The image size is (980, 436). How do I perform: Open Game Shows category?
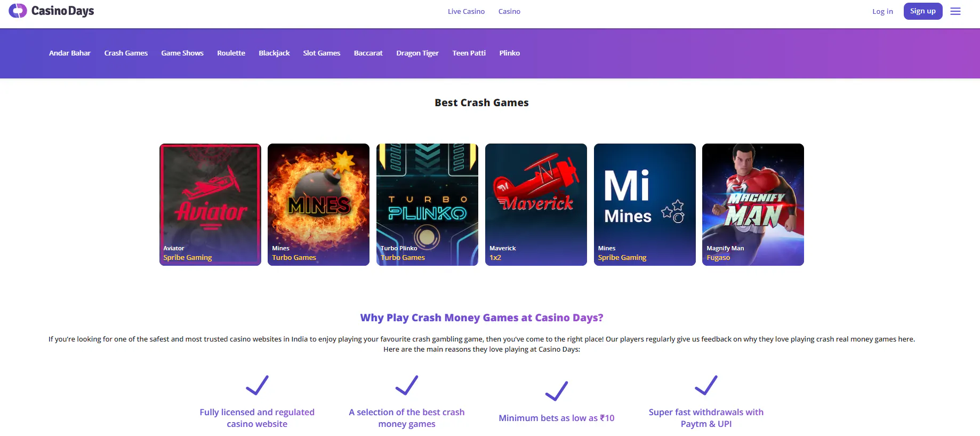(x=182, y=53)
